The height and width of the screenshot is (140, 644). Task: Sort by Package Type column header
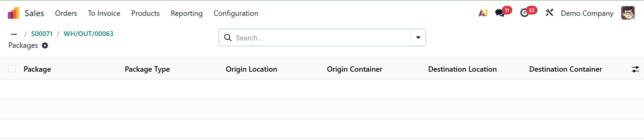point(147,69)
